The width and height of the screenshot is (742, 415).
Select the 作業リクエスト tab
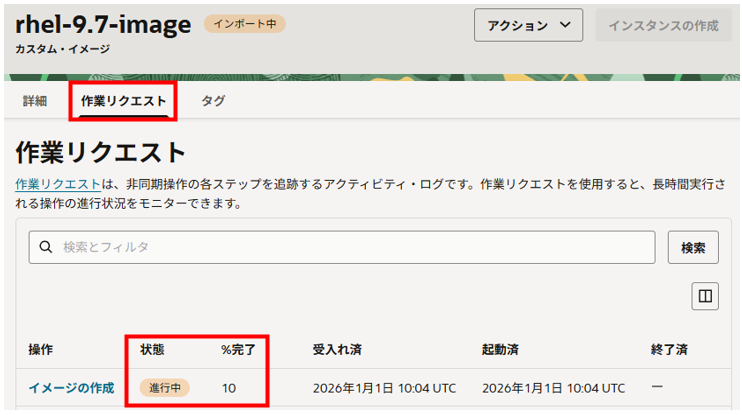pos(124,101)
